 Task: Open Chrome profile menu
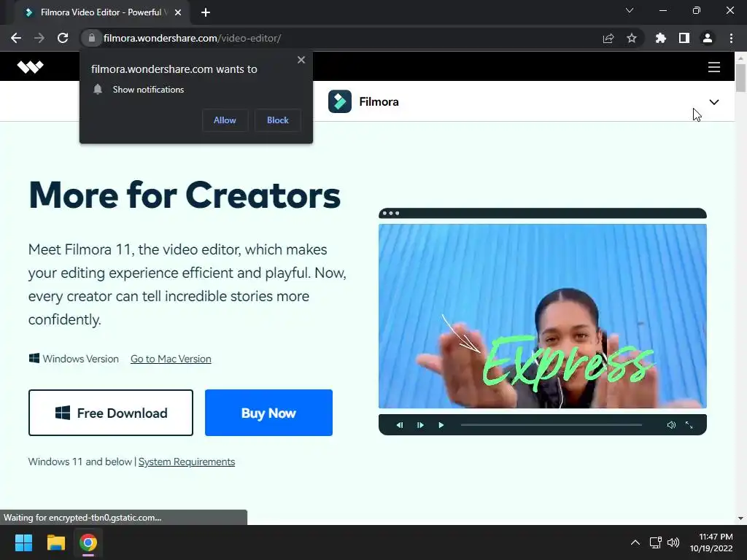(x=708, y=38)
